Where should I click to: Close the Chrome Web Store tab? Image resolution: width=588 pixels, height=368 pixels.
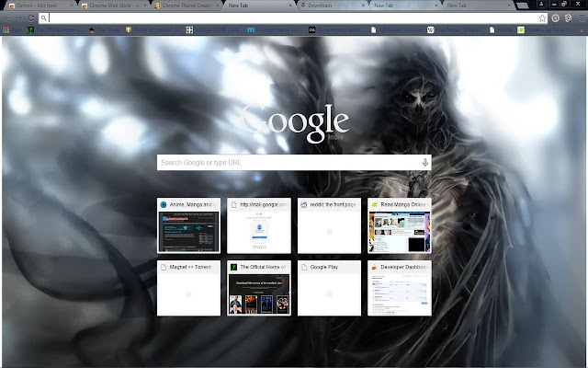pyautogui.click(x=145, y=6)
